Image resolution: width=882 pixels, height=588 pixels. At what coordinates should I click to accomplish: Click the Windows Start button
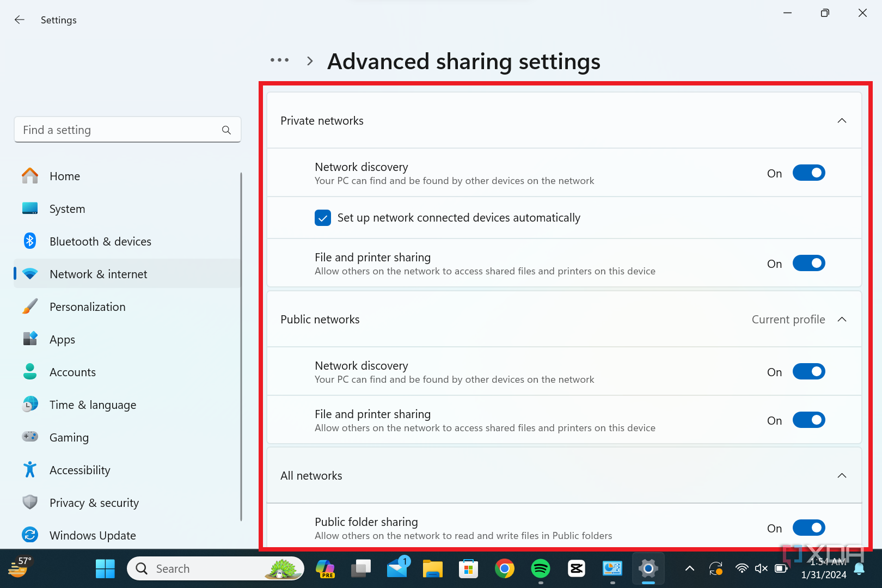pyautogui.click(x=105, y=569)
